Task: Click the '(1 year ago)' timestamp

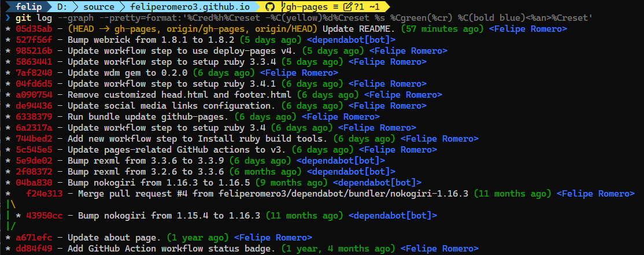Action: click(x=198, y=237)
